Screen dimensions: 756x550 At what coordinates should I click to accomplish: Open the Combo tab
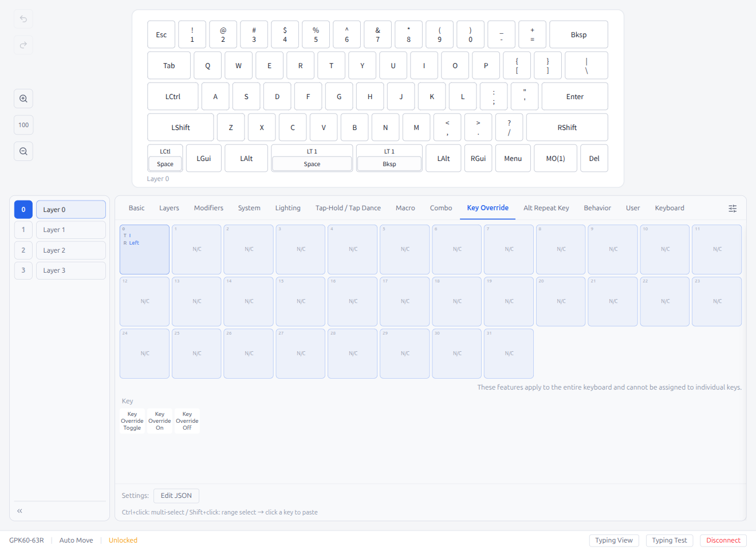click(x=440, y=208)
